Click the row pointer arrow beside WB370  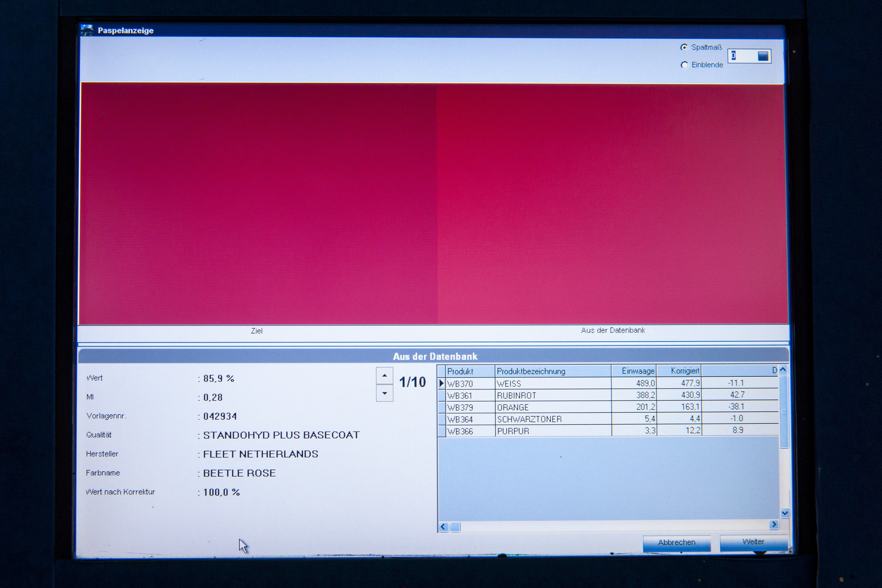441,383
